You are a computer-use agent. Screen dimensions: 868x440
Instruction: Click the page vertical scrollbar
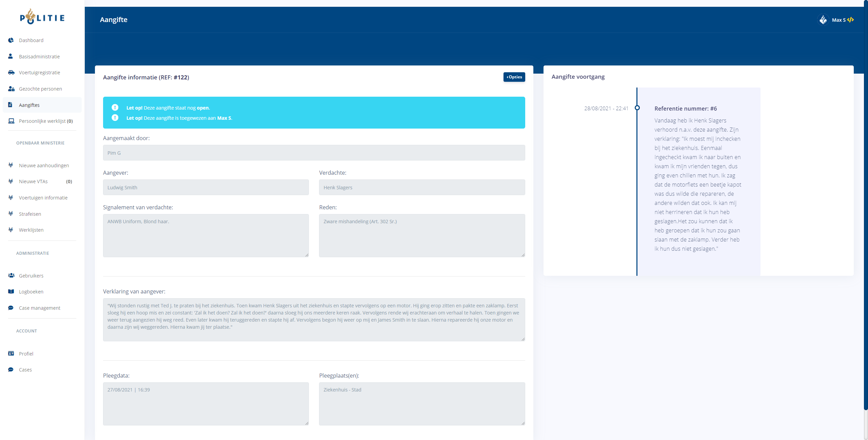tap(865, 204)
